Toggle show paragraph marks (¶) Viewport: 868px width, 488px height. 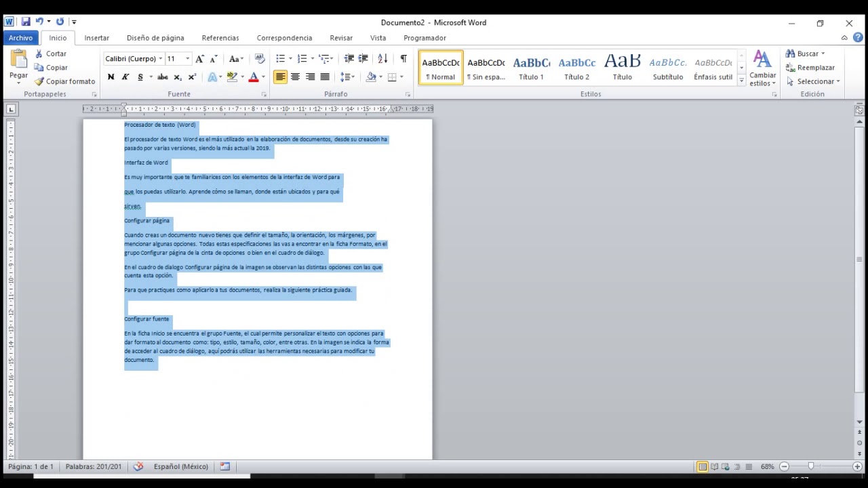(x=403, y=59)
